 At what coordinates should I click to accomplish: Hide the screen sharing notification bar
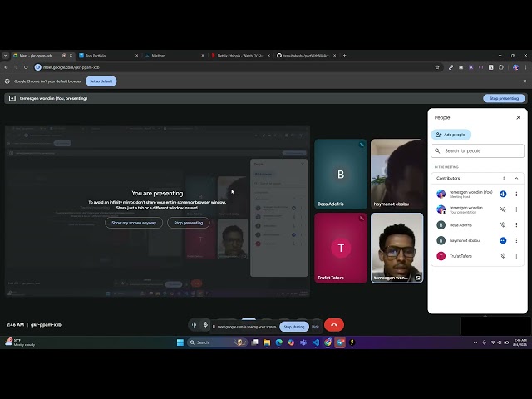pyautogui.click(x=315, y=327)
